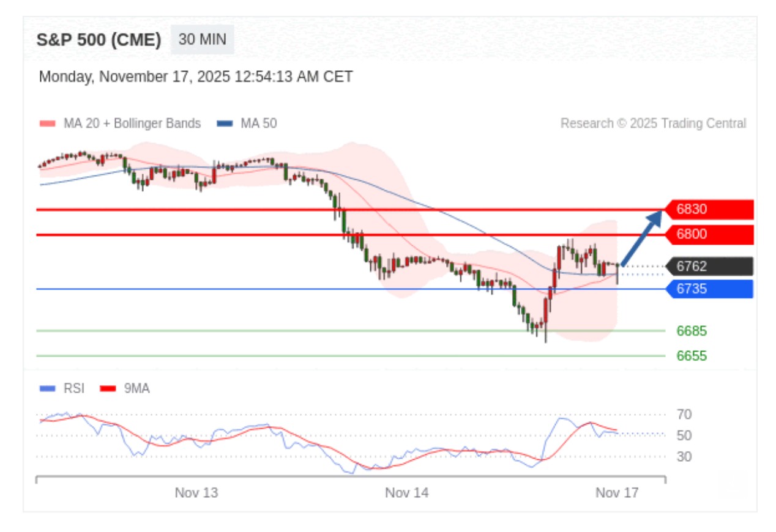Select the blue 6735 pivot label
776x532 pixels.
pos(710,289)
